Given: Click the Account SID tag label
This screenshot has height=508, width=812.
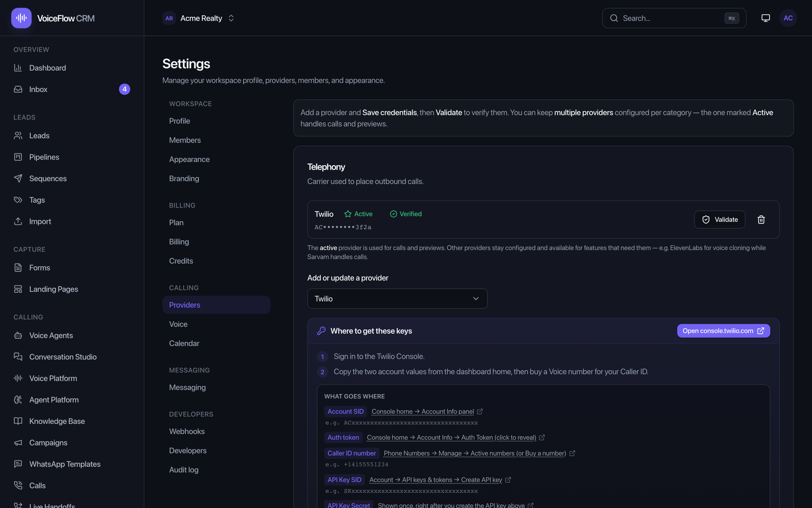Looking at the screenshot, I should 346,411.
